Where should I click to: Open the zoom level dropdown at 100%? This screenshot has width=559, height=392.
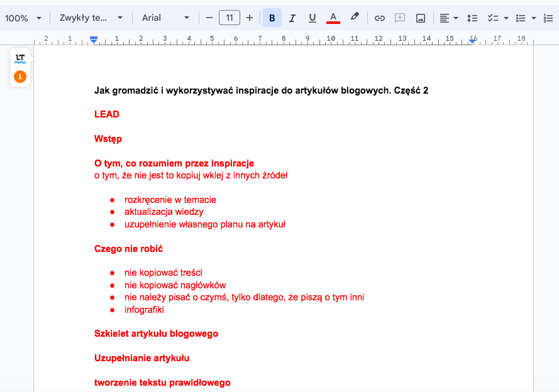tap(23, 18)
